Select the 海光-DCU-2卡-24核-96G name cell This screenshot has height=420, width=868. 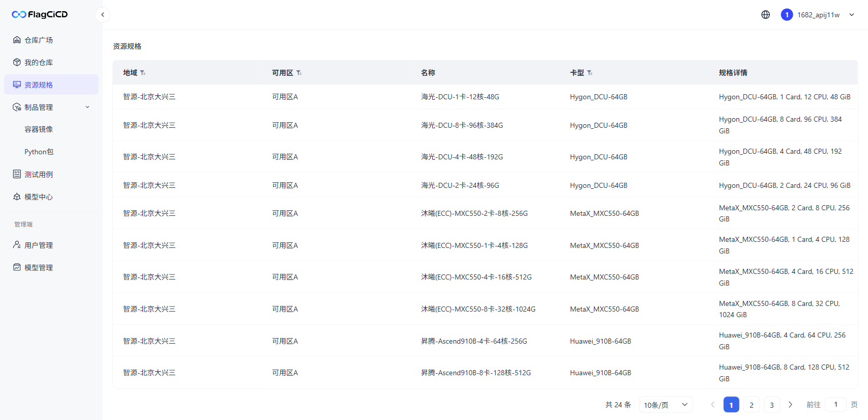pos(460,185)
